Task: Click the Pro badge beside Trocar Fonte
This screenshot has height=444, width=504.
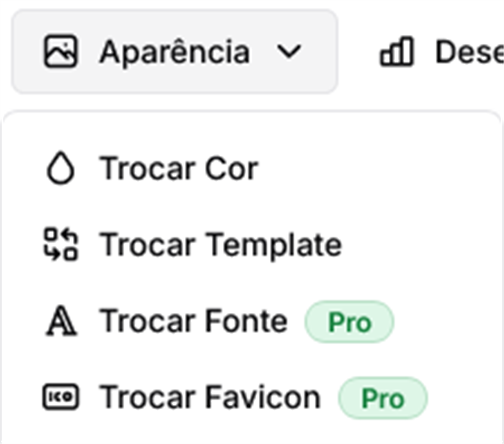Action: (349, 322)
